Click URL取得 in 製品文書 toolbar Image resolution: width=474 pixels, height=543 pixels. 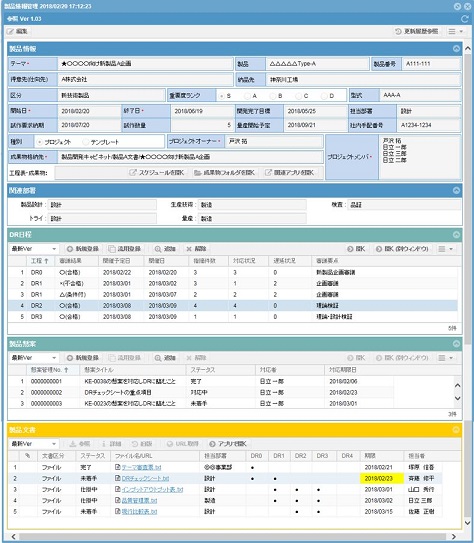point(182,444)
